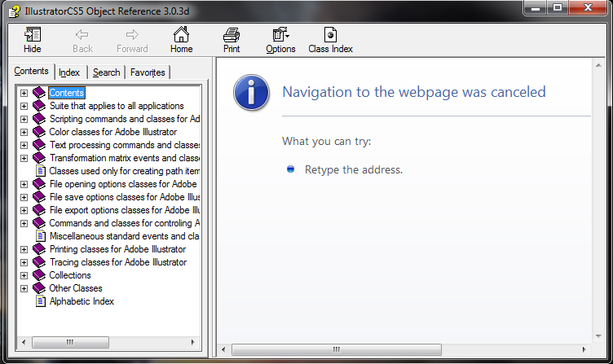Expand Transformation matrix events node

24,158
